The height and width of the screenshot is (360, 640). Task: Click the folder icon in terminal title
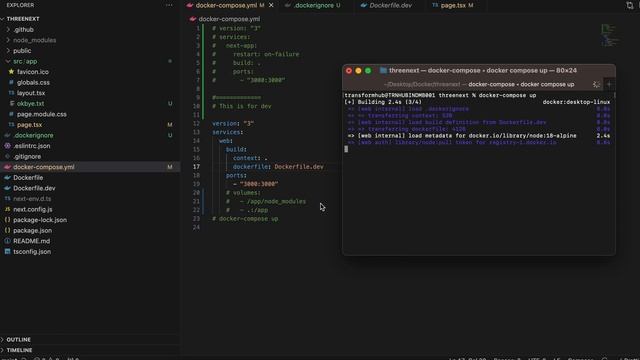pos(383,71)
